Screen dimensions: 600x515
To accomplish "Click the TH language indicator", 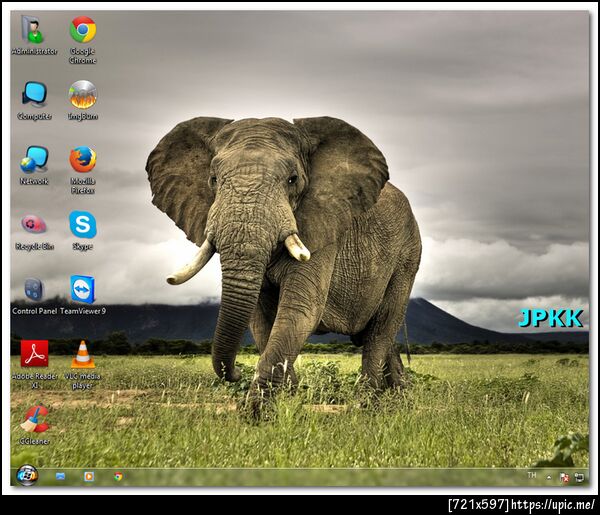I will [x=532, y=475].
